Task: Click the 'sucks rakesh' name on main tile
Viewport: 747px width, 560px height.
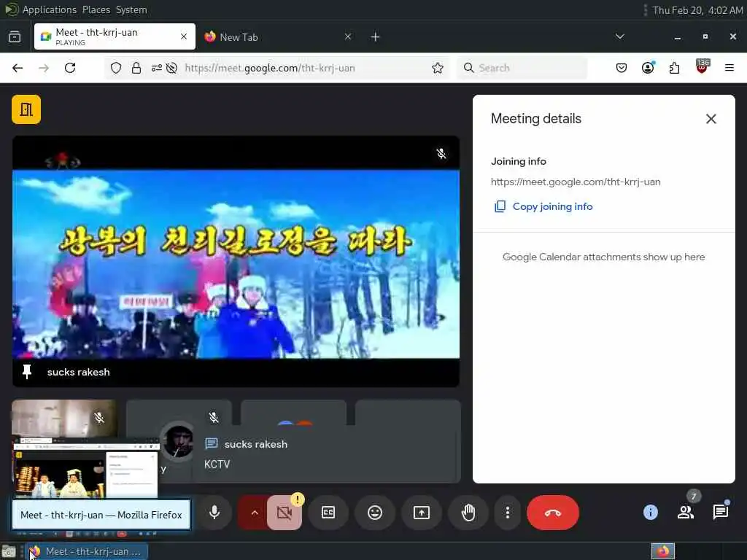Action: (x=79, y=372)
